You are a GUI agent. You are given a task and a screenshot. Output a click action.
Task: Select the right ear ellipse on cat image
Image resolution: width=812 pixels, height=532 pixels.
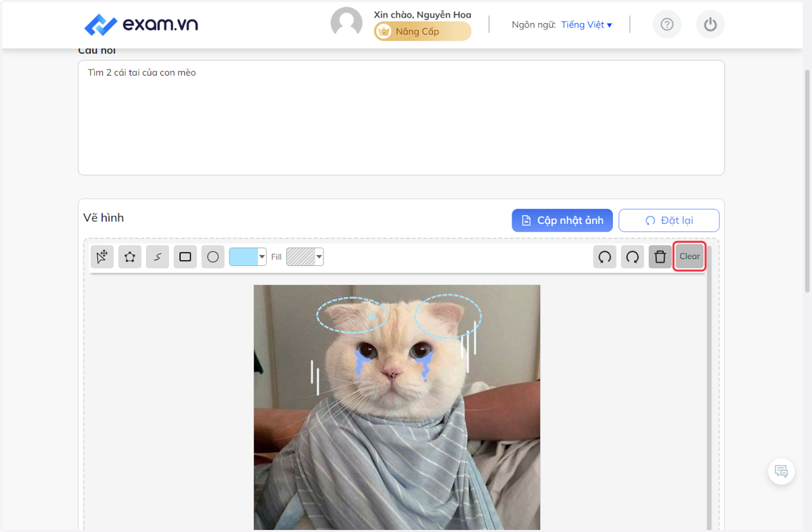(x=448, y=316)
